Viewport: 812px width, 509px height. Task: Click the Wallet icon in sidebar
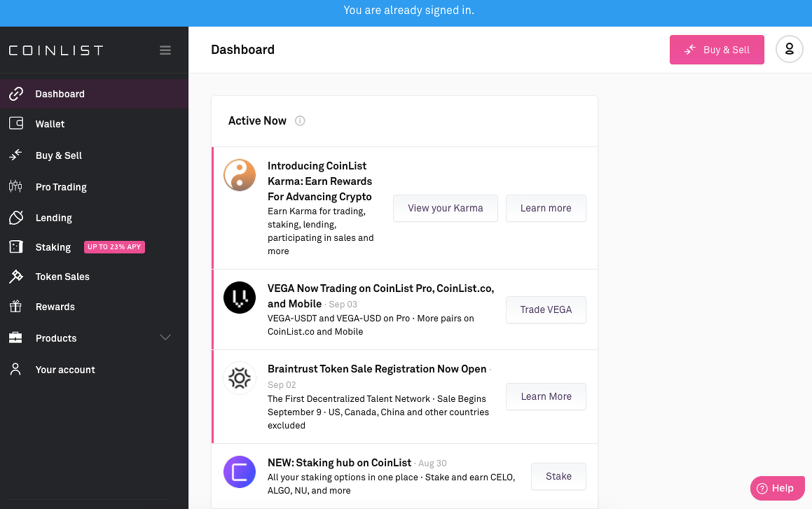click(x=16, y=124)
